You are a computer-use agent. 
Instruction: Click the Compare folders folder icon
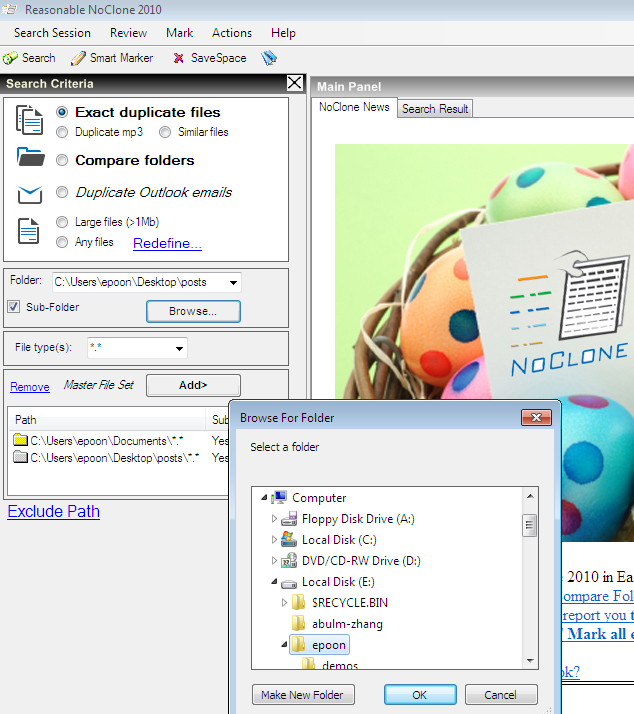pos(31,157)
